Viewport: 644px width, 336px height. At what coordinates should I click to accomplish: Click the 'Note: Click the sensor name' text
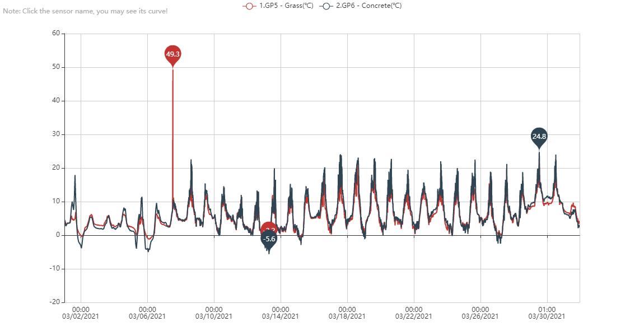click(85, 11)
